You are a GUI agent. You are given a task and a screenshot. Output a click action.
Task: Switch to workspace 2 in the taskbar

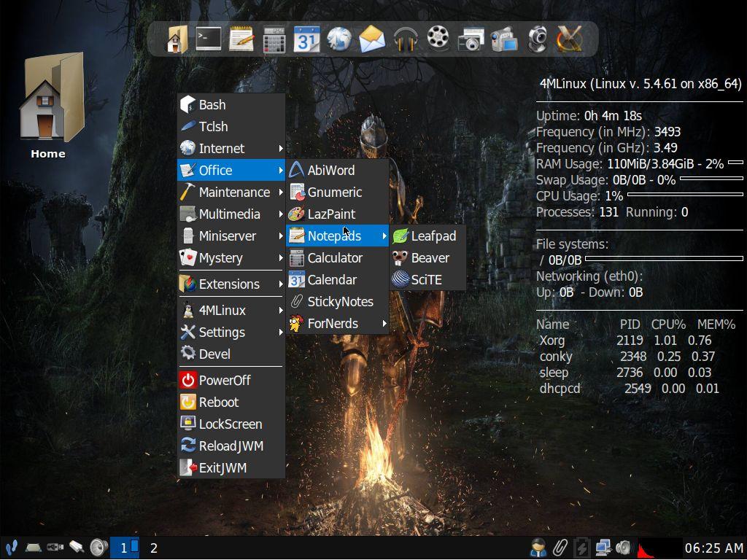point(154,548)
